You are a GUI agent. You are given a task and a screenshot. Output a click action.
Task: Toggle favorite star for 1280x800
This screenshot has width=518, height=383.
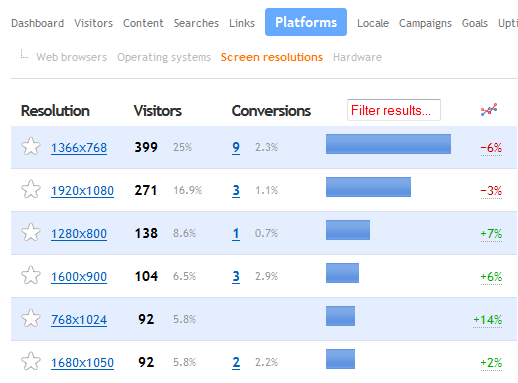tap(31, 232)
